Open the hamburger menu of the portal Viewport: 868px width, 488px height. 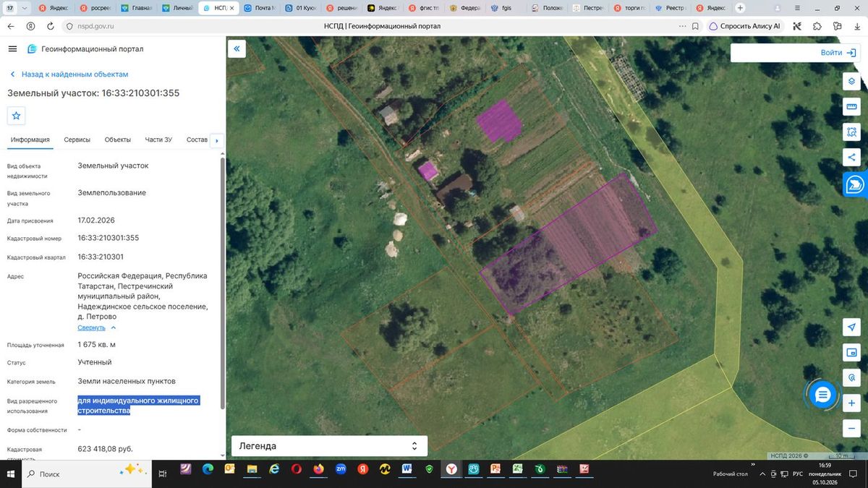point(12,49)
